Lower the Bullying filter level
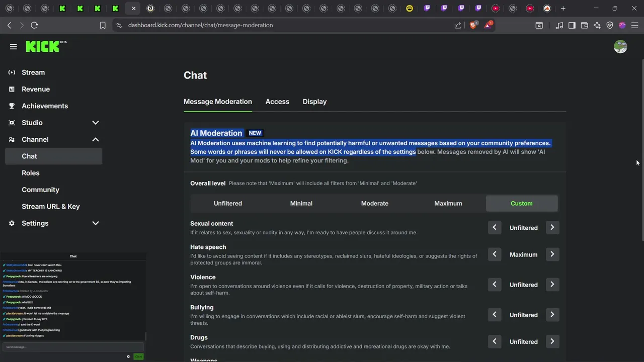 495,315
